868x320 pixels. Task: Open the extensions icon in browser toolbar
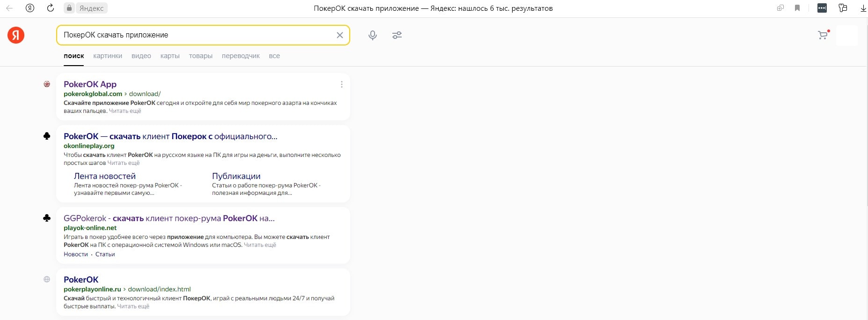point(843,8)
